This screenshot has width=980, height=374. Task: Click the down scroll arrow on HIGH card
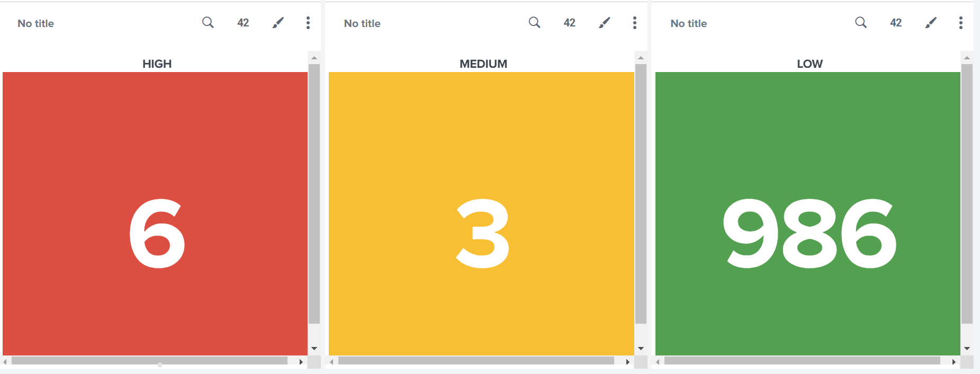[x=313, y=348]
